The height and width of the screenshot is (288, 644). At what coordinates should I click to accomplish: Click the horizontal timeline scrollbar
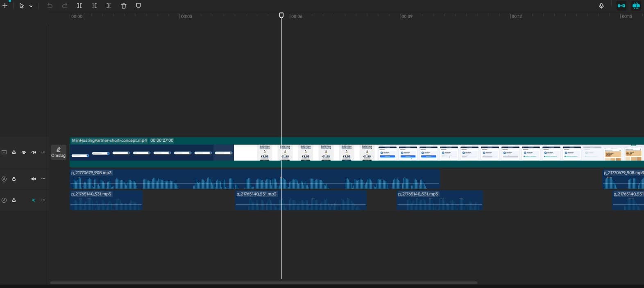click(263, 283)
